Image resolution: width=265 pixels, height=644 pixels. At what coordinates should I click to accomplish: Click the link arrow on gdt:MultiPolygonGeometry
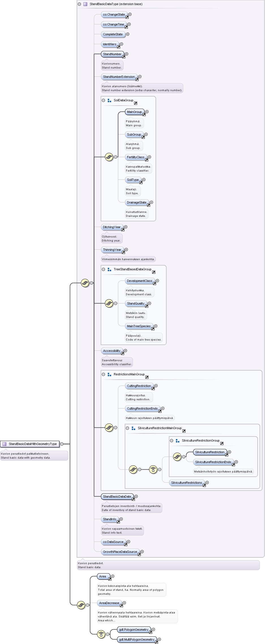click(x=156, y=642)
